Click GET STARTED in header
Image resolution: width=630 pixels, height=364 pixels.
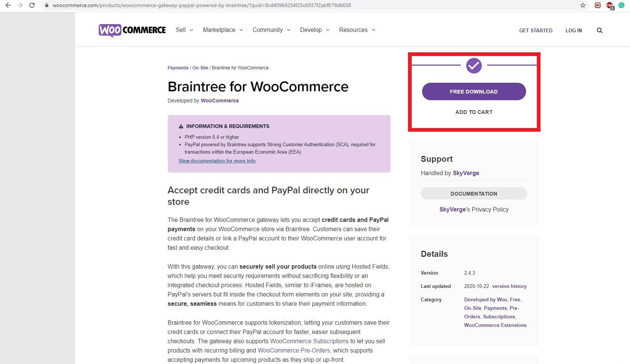[536, 30]
